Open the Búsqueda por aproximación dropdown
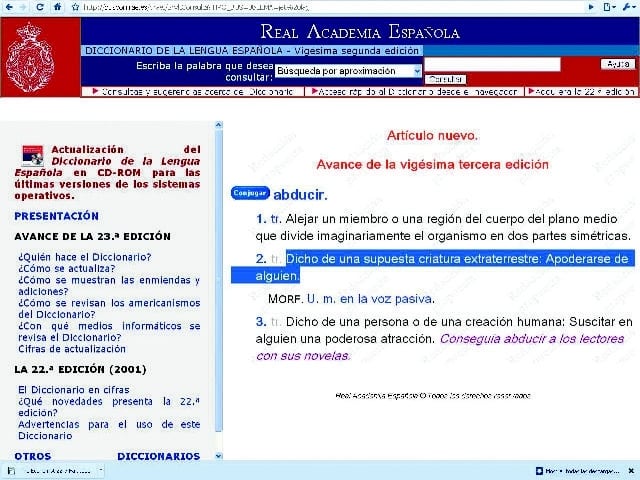The width and height of the screenshot is (640, 480). tap(348, 71)
